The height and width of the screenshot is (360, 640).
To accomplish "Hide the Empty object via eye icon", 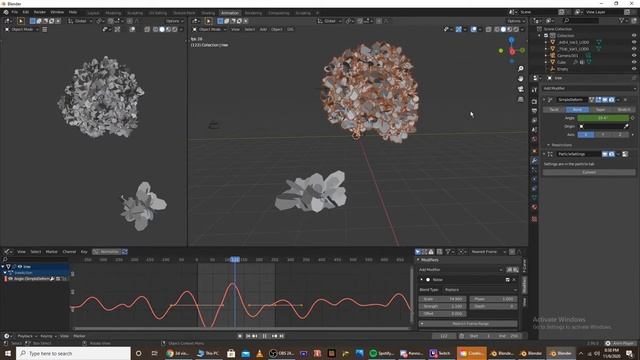I will click(634, 69).
